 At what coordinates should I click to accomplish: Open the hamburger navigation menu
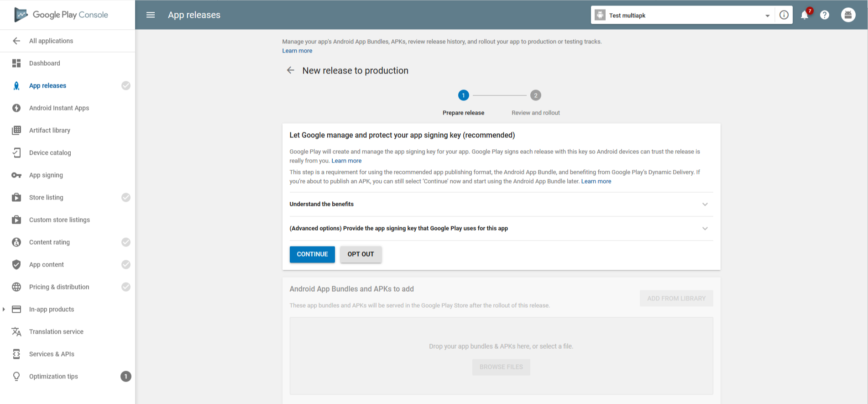coord(151,15)
